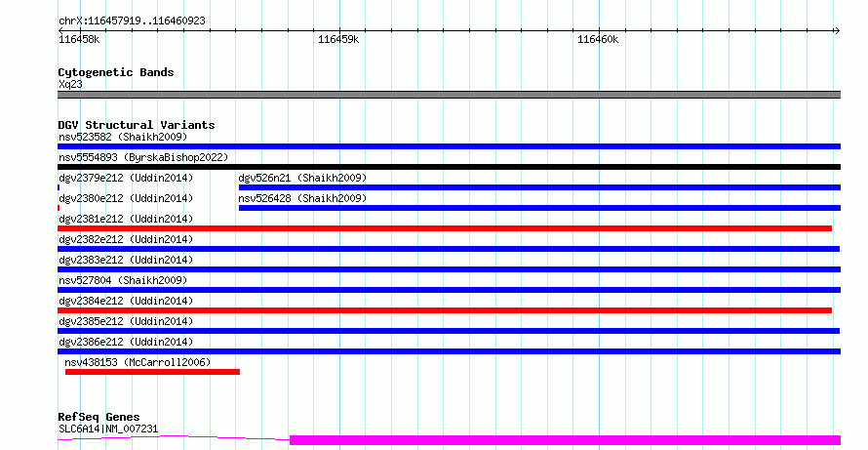The image size is (868, 450).
Task: Click the ruler's right end arrowhead
Action: pyautogui.click(x=837, y=31)
